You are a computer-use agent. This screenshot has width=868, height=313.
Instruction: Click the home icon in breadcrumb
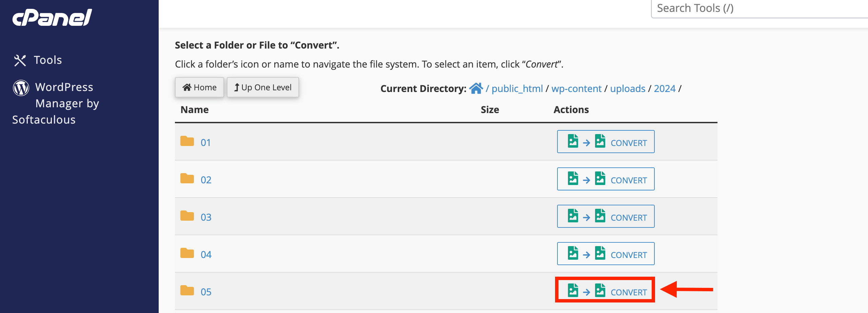tap(476, 88)
